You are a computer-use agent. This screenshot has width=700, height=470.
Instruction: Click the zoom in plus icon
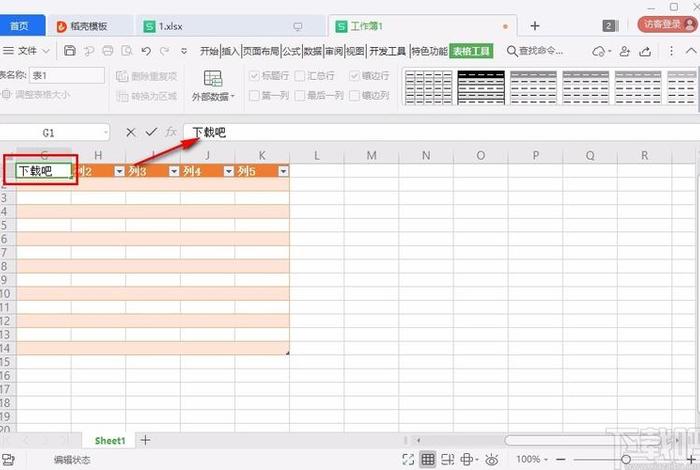pyautogui.click(x=691, y=459)
